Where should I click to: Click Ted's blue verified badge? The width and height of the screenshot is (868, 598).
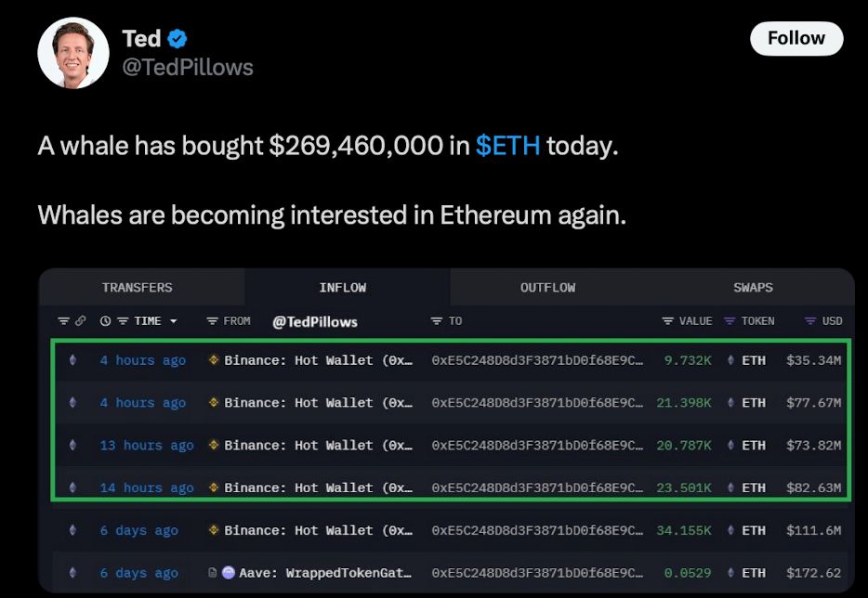[x=178, y=38]
